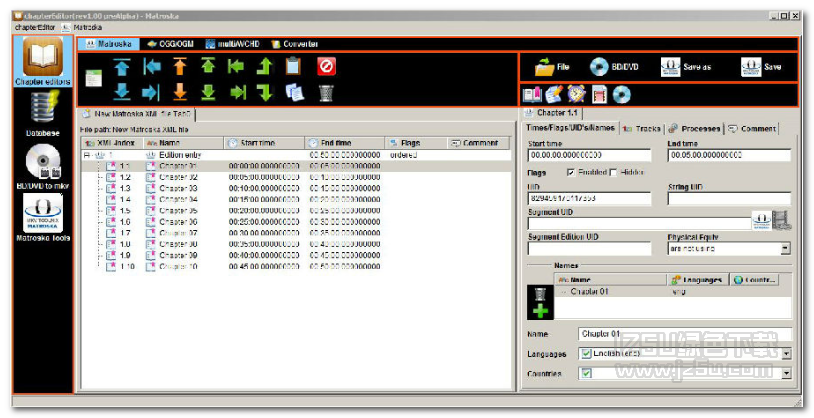
Task: Open the chapterEditor menu
Action: [x=35, y=28]
